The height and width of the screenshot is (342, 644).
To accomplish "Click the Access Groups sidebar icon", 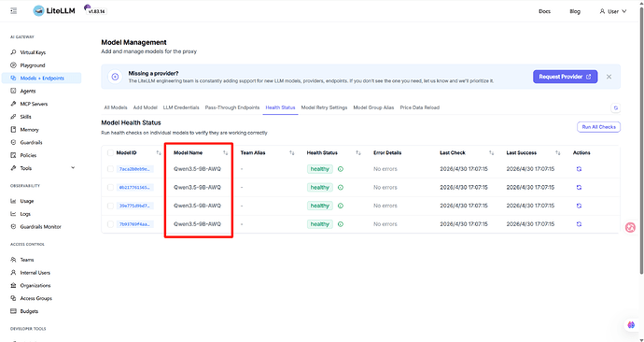I will point(13,298).
